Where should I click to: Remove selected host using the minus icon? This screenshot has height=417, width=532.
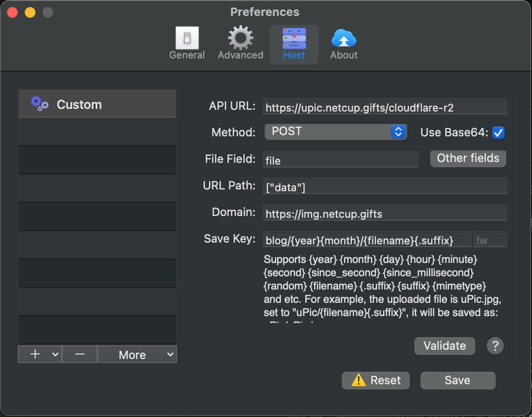[x=79, y=354]
